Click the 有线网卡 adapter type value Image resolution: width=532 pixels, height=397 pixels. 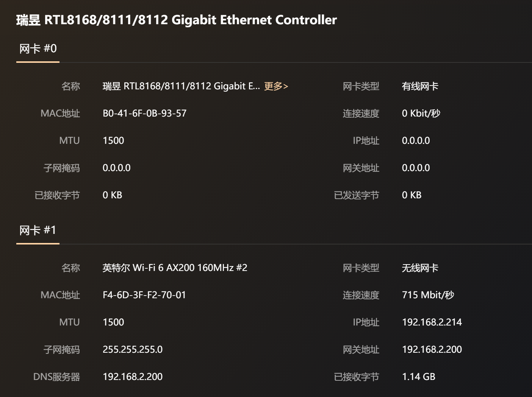pos(420,86)
